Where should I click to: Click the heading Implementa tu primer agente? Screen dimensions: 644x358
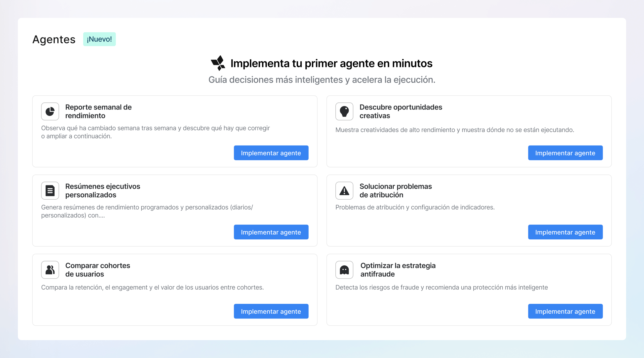point(332,63)
